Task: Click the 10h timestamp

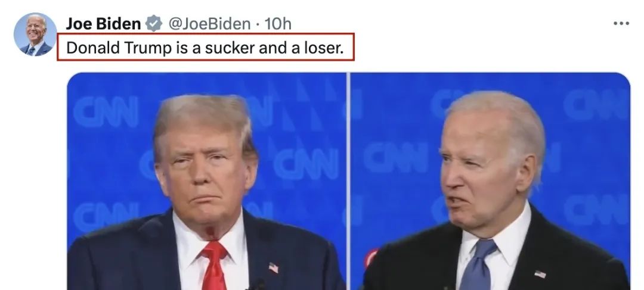Action: 278,24
